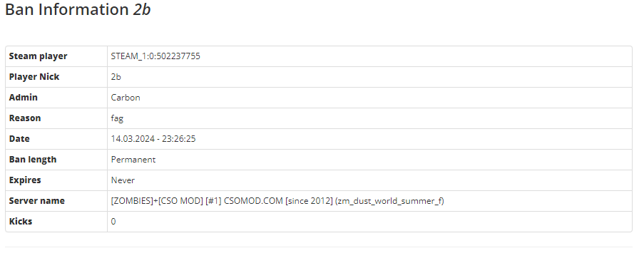Click the Ban length label
644x263 pixels.
(33, 159)
